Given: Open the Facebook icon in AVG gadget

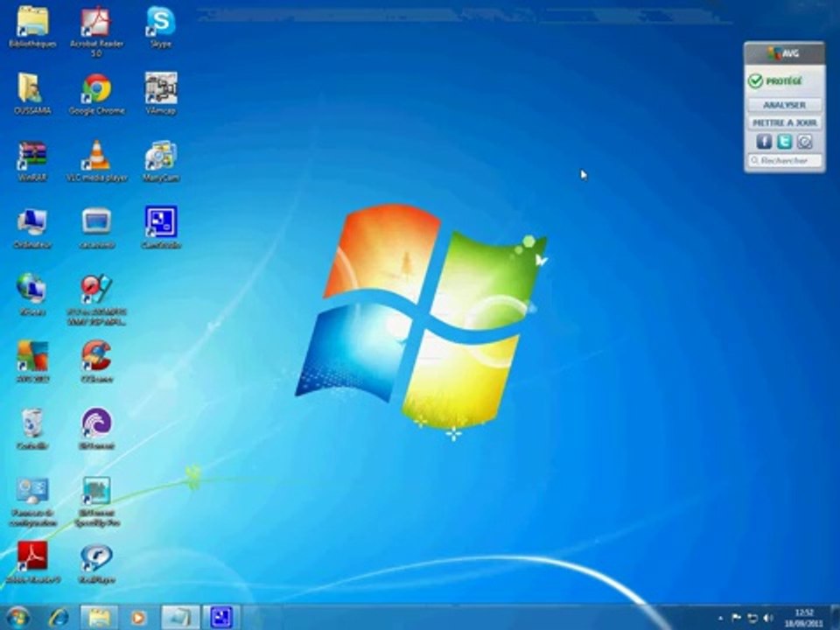Looking at the screenshot, I should click(764, 142).
